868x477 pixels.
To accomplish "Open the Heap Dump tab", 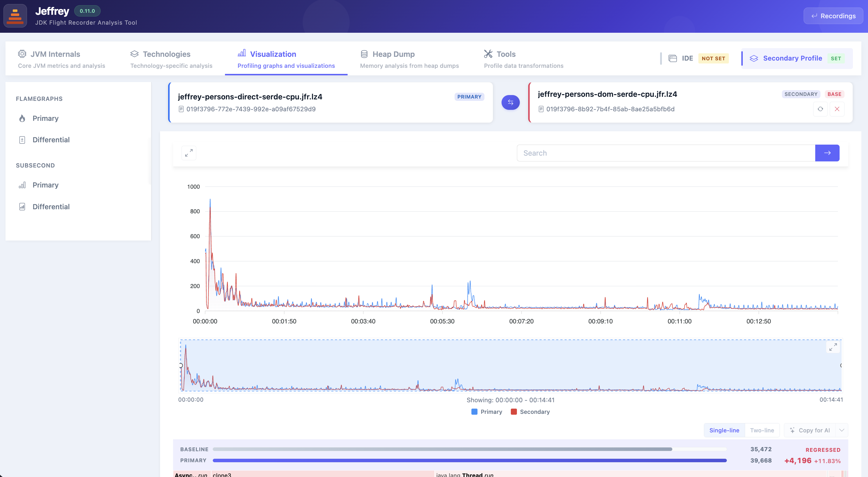I will point(409,59).
